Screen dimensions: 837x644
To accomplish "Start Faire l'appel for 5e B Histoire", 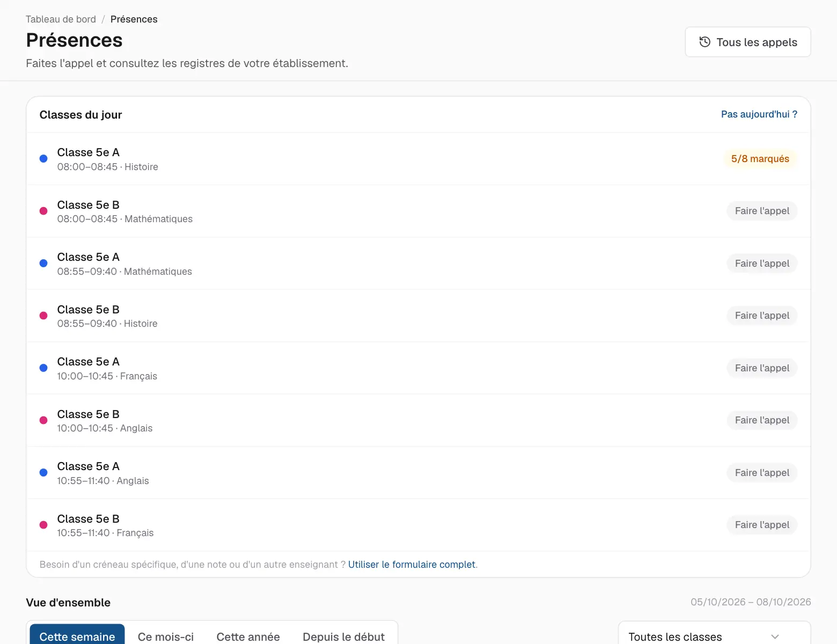I will coord(762,316).
